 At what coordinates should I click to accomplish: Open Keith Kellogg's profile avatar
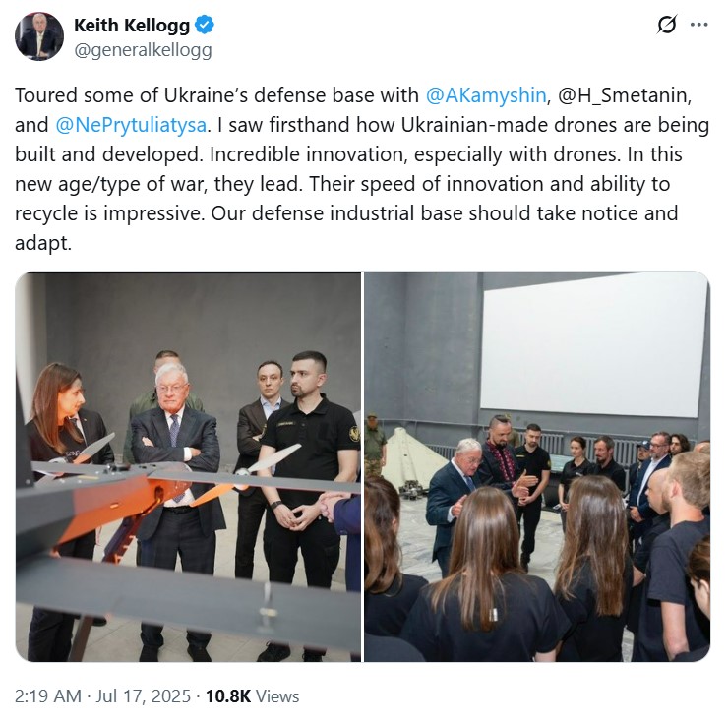pyautogui.click(x=39, y=36)
